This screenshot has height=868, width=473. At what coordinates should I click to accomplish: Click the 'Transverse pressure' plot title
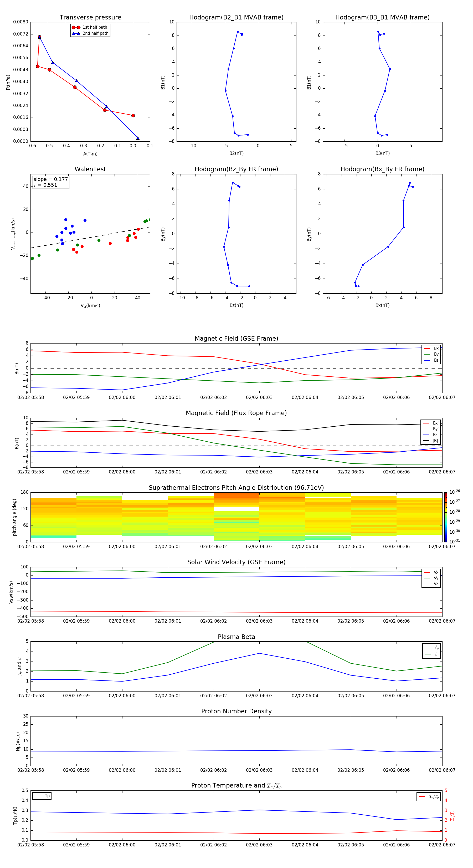90,18
